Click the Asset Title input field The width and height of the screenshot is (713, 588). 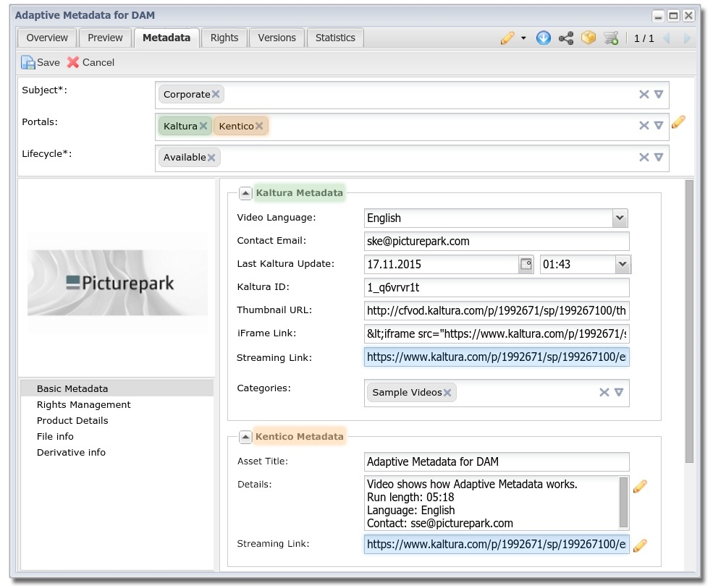coord(497,461)
